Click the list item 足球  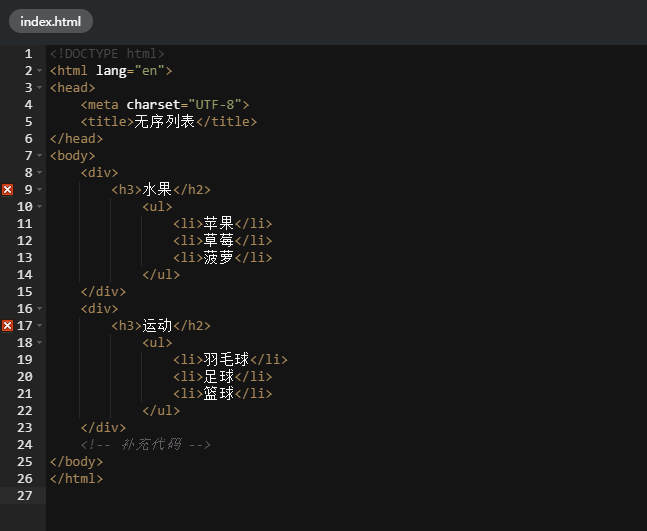pyautogui.click(x=218, y=376)
